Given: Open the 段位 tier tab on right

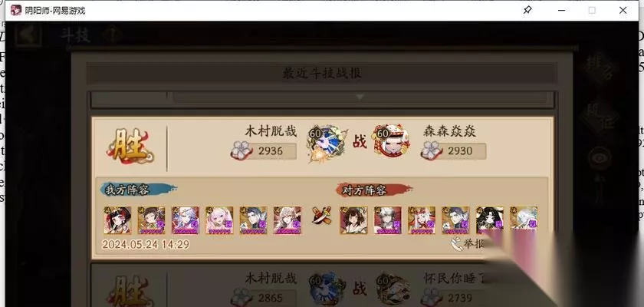Looking at the screenshot, I should tap(600, 117).
